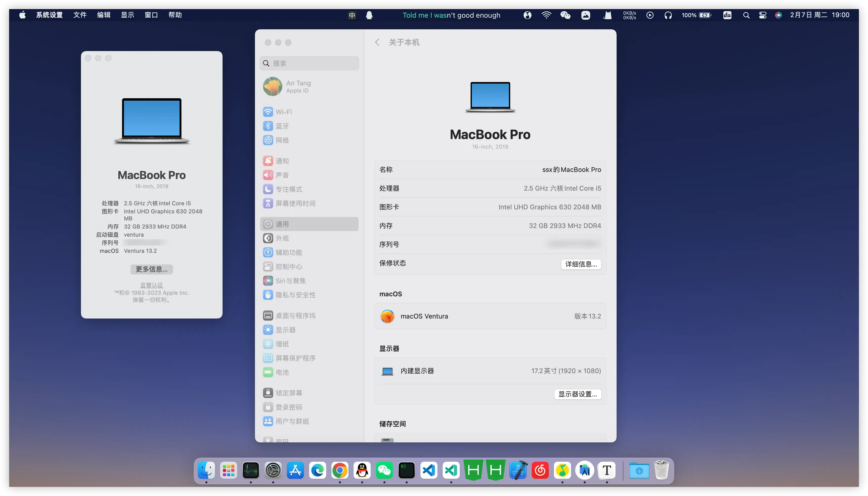Viewport: 868px width, 496px height.
Task: Click the 内建显示器 display row
Action: (x=490, y=371)
